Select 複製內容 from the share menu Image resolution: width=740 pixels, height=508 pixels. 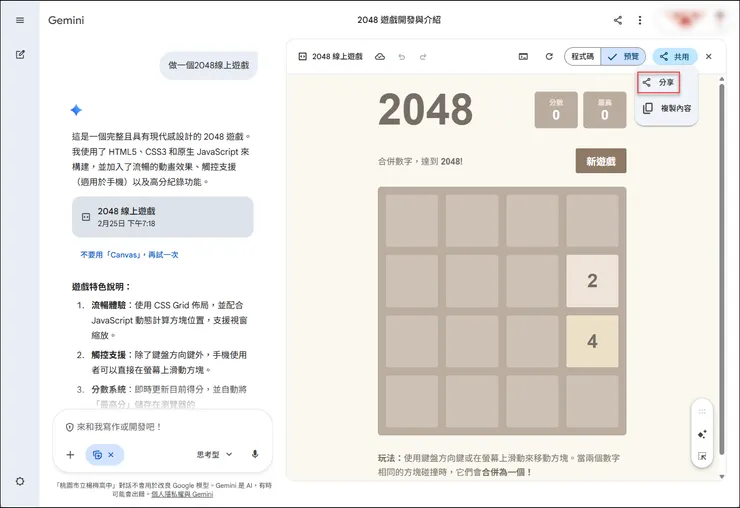pos(666,108)
